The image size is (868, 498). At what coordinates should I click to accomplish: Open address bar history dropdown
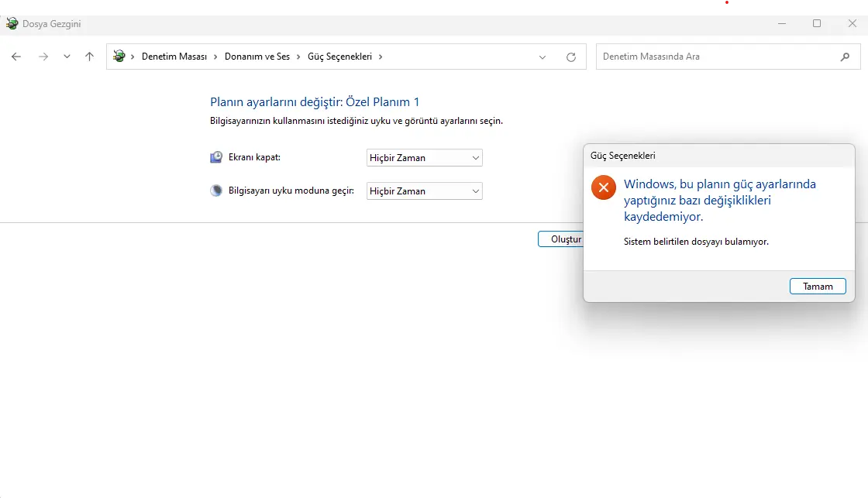[x=542, y=57]
